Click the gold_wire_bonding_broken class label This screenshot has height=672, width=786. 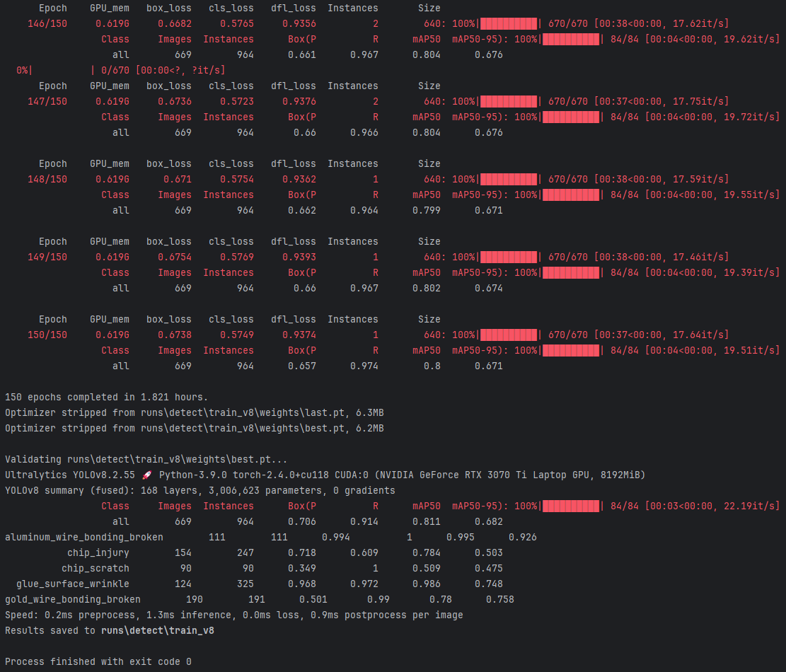point(73,600)
